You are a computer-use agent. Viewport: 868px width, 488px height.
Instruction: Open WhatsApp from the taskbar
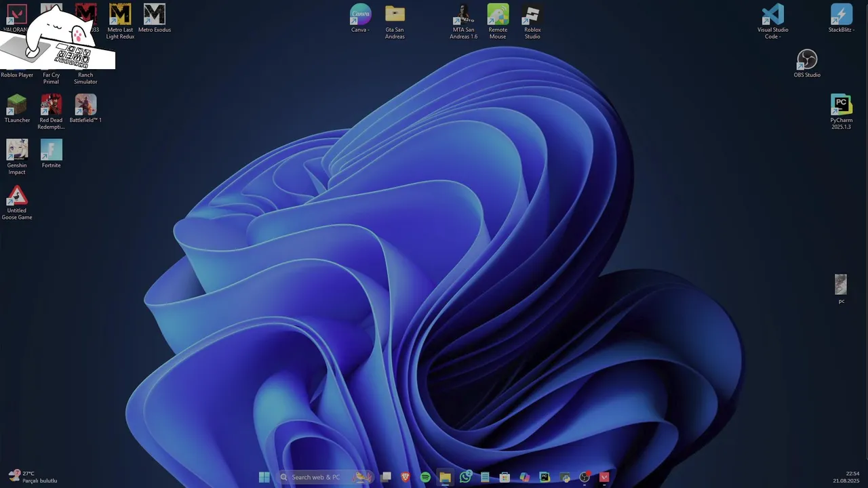tap(465, 477)
